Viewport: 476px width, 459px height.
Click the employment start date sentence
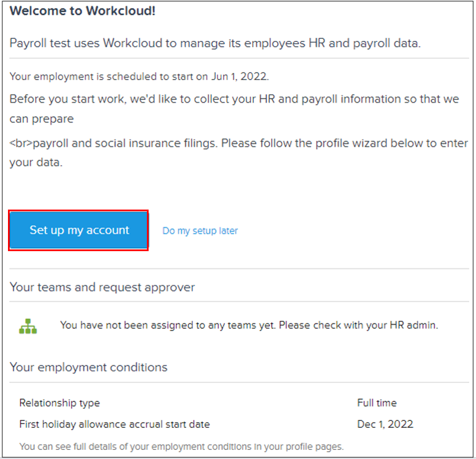[x=137, y=74]
